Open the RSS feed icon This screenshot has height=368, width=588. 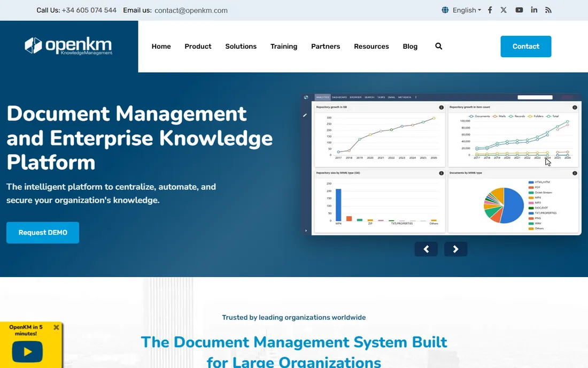[x=548, y=10]
